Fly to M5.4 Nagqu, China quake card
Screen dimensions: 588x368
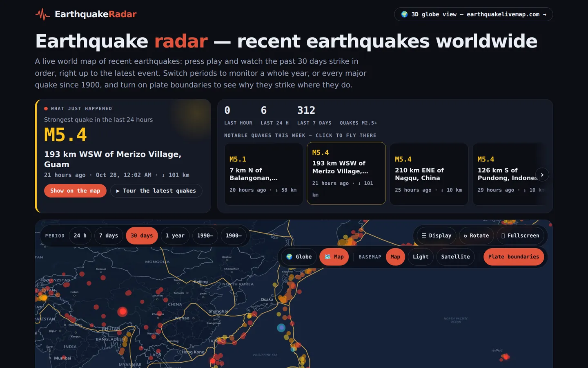(x=429, y=174)
